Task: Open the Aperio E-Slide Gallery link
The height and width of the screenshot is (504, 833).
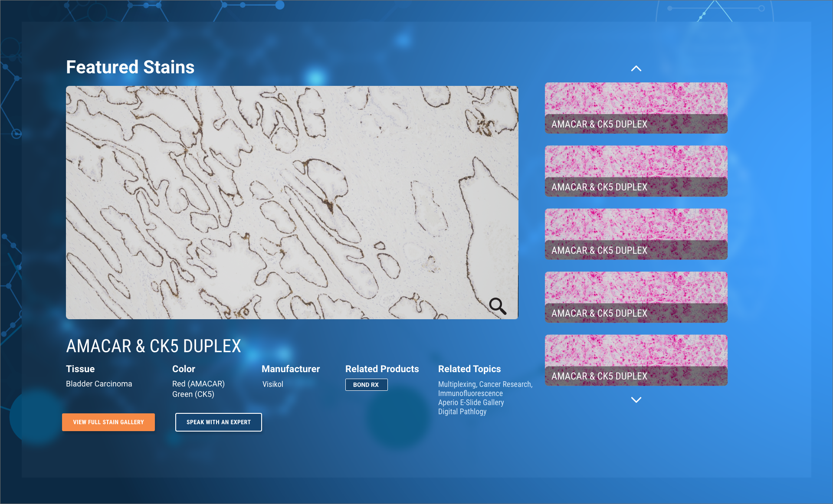Action: 471,403
